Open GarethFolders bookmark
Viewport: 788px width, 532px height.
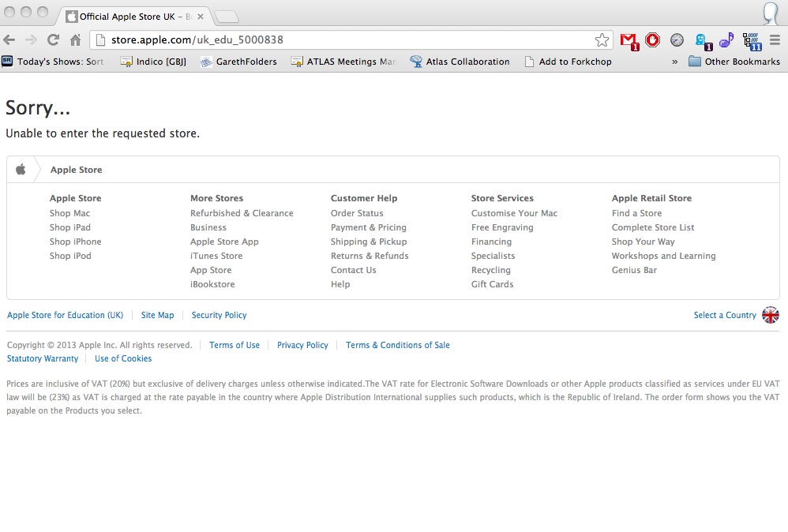[x=238, y=62]
